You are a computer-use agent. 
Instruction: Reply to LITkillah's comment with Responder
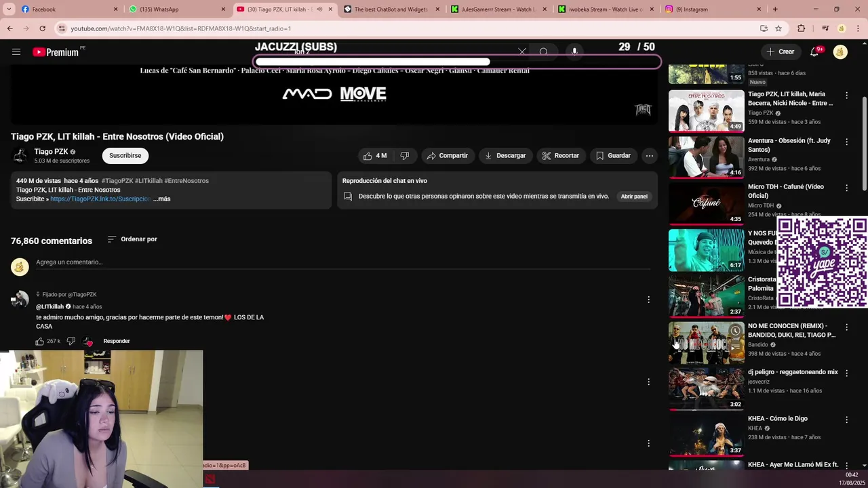click(117, 341)
